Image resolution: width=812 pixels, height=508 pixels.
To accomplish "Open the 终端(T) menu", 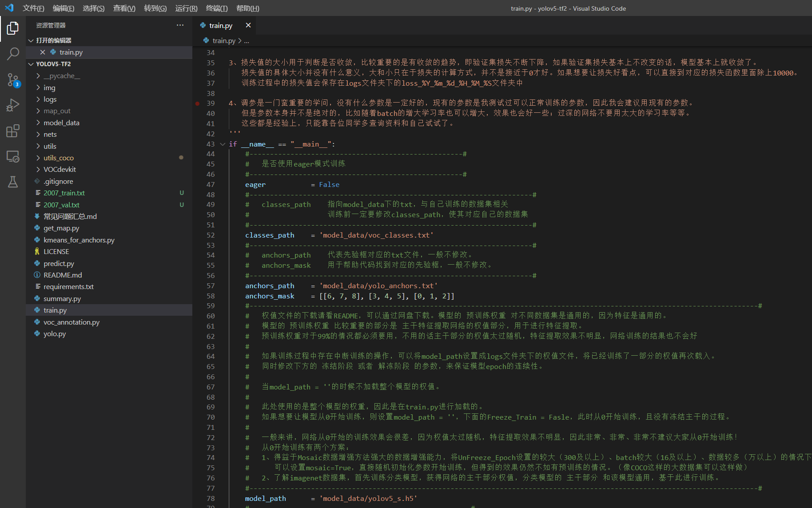I will pyautogui.click(x=217, y=8).
